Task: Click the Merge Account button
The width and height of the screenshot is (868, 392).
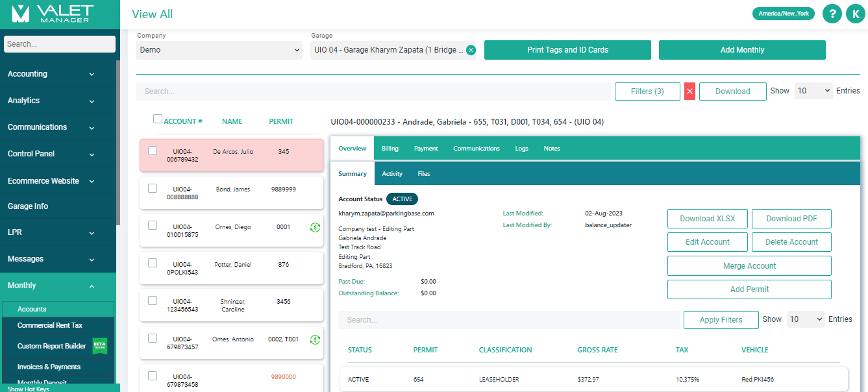Action: (749, 265)
